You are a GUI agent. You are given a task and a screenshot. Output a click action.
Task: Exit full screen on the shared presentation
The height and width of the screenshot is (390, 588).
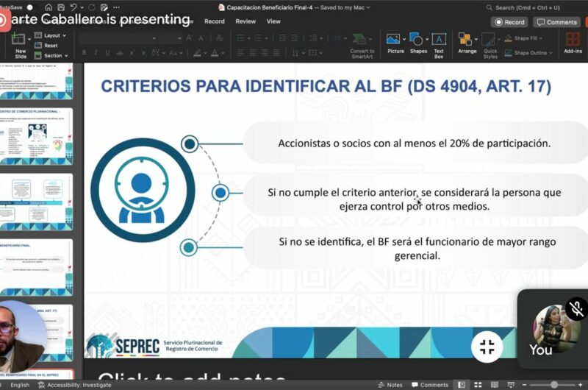(x=487, y=347)
